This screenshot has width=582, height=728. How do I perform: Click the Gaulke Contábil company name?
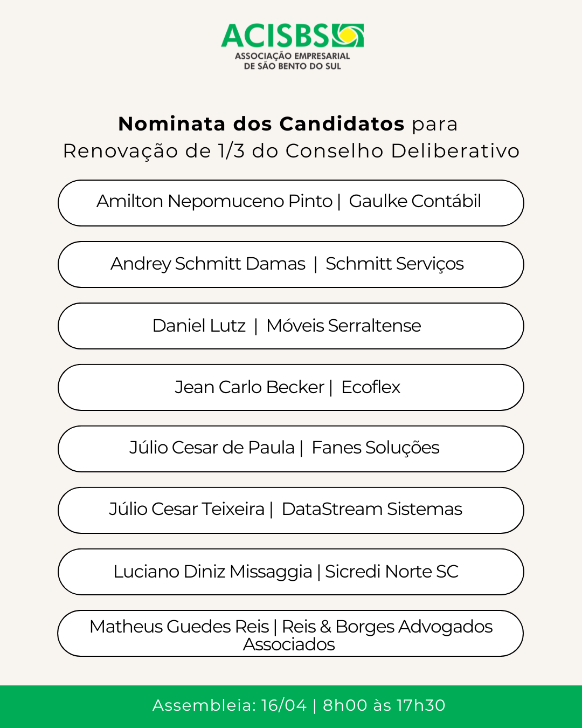[x=415, y=201]
